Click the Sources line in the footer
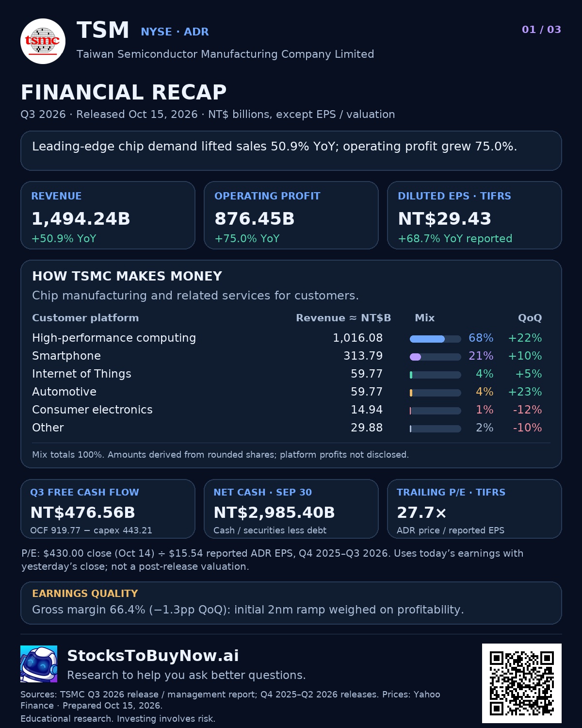This screenshot has height=728, width=582. (x=230, y=700)
